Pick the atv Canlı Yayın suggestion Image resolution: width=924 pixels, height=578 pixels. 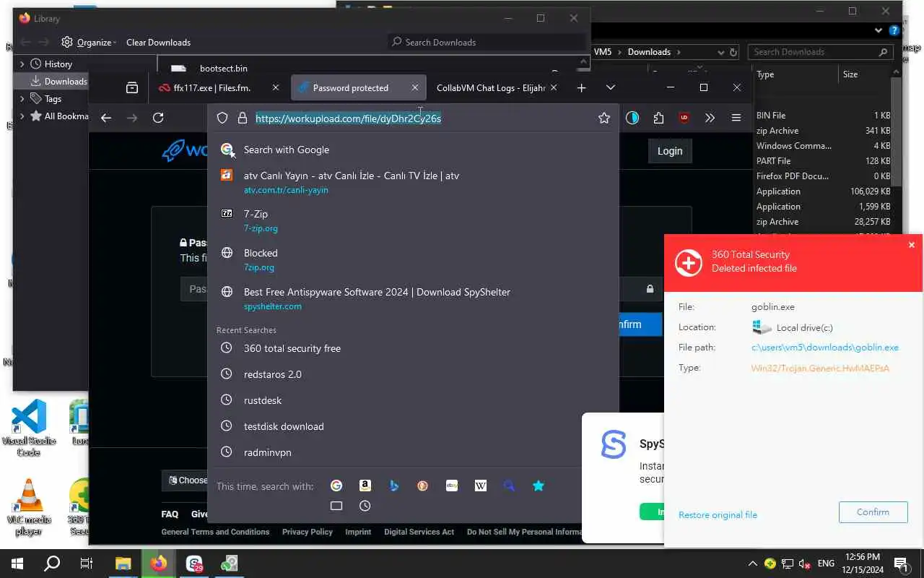point(413,182)
